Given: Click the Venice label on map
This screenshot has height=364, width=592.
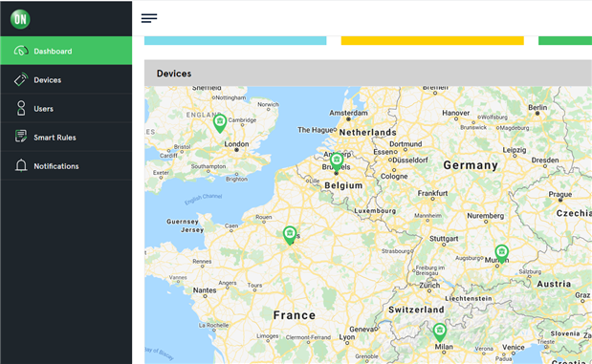Looking at the screenshot, I should click(x=513, y=347).
